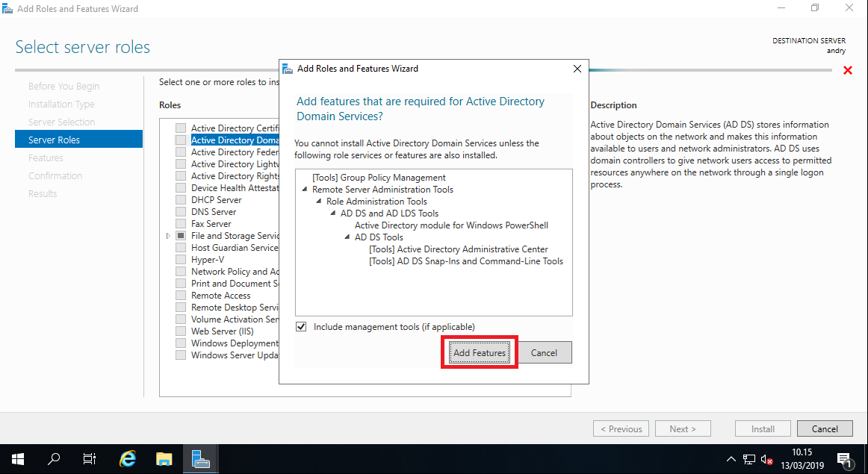Check the Device Health Attestation checkbox
Viewport: 868px width, 474px height.
tap(181, 188)
